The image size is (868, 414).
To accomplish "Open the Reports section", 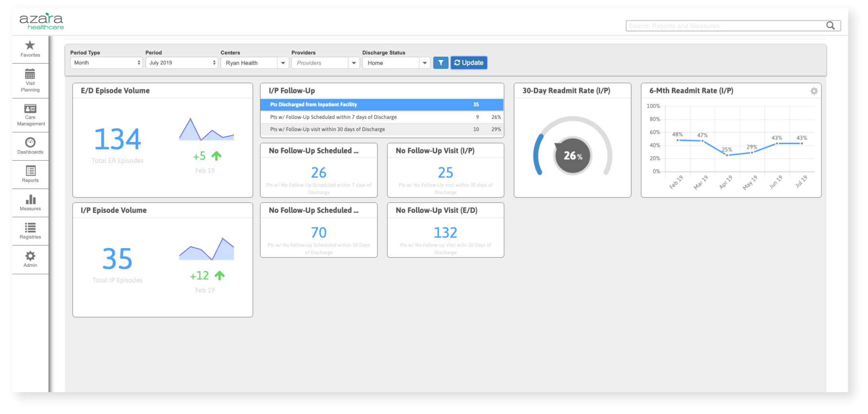I will [30, 174].
